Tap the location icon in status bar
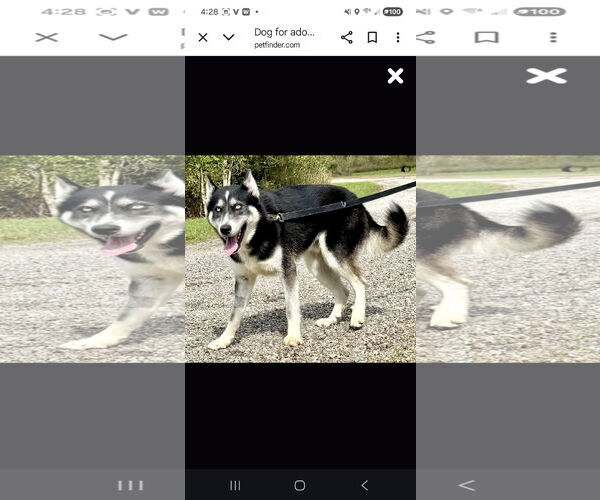600x500 pixels. click(x=357, y=12)
